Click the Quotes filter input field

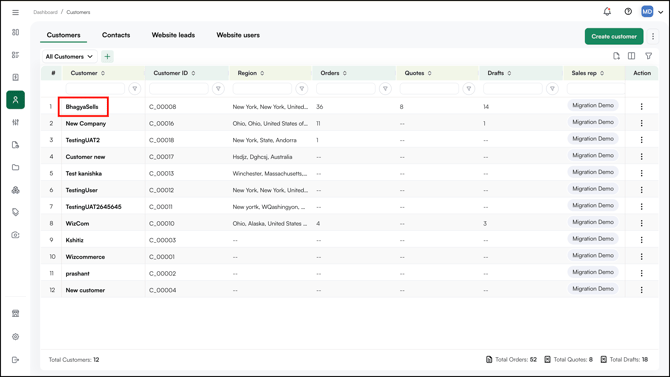click(429, 88)
